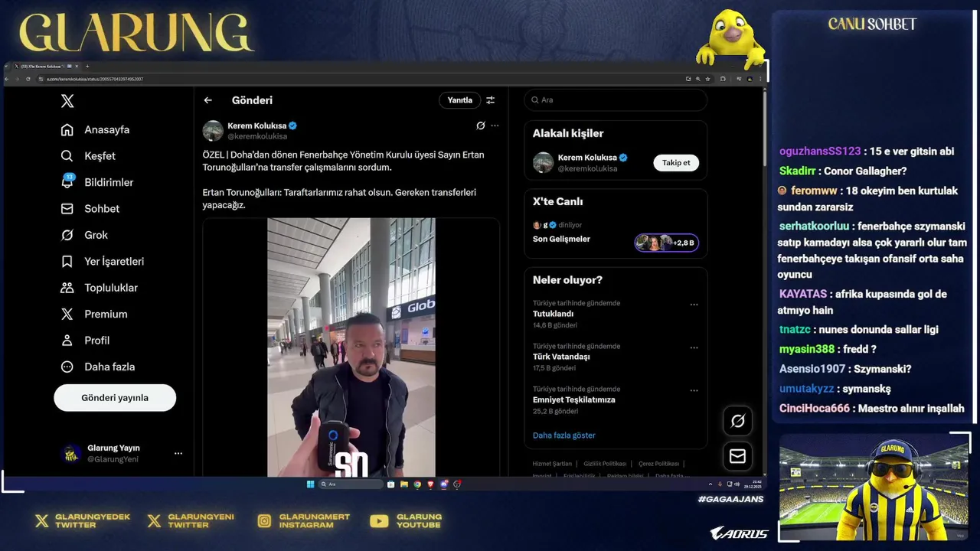Open reply filter sliders icon beside Yanıtla
This screenshot has width=980, height=551.
pyautogui.click(x=490, y=100)
